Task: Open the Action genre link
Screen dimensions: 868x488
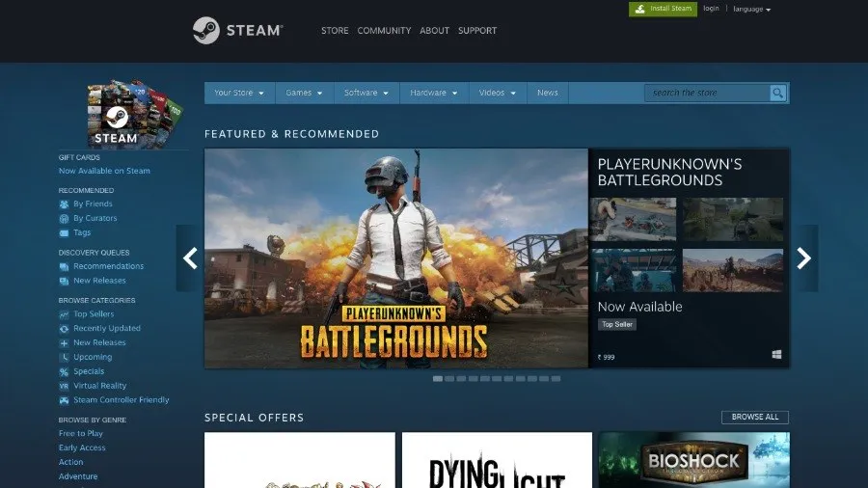Action: [x=70, y=463]
